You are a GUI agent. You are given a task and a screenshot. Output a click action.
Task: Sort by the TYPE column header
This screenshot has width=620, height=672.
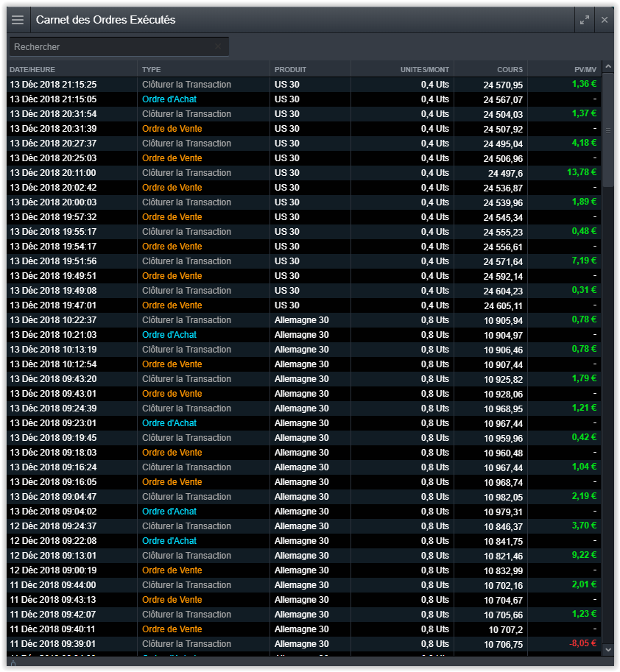(x=151, y=69)
